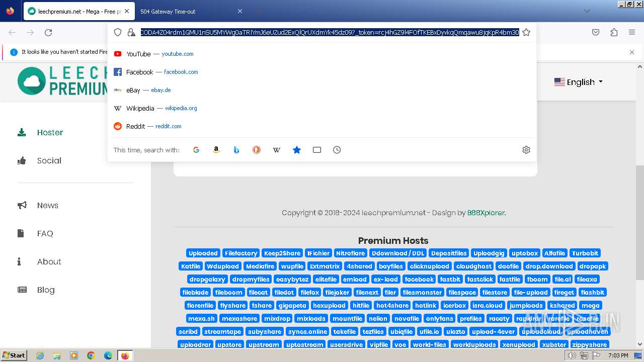Click the browser back arrow
The image size is (644, 362).
(12, 32)
